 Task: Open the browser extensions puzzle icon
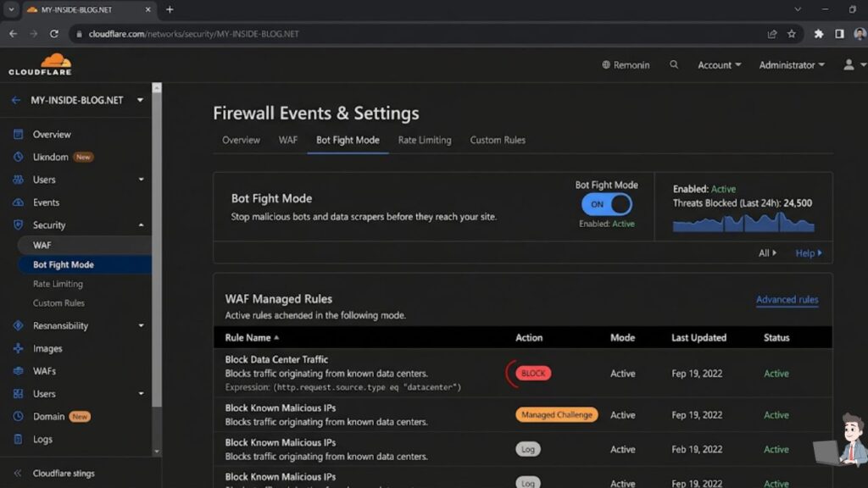819,34
